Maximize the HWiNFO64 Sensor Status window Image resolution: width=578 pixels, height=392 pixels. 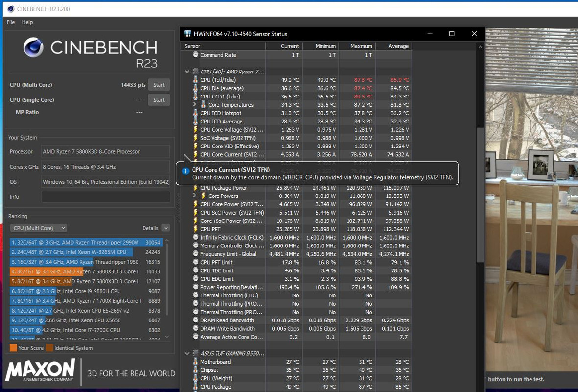click(452, 34)
